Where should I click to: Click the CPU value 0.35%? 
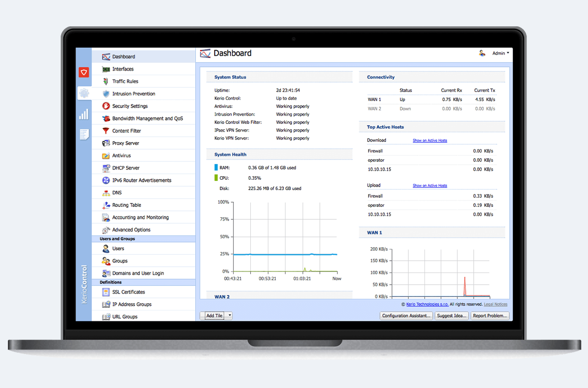pyautogui.click(x=254, y=178)
